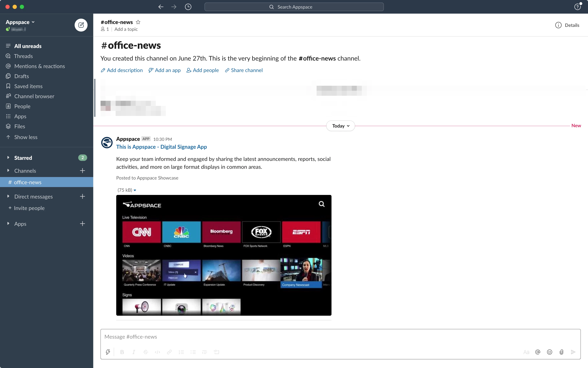Image resolution: width=588 pixels, height=368 pixels.
Task: Toggle bold formatting in message composer
Action: (x=122, y=352)
